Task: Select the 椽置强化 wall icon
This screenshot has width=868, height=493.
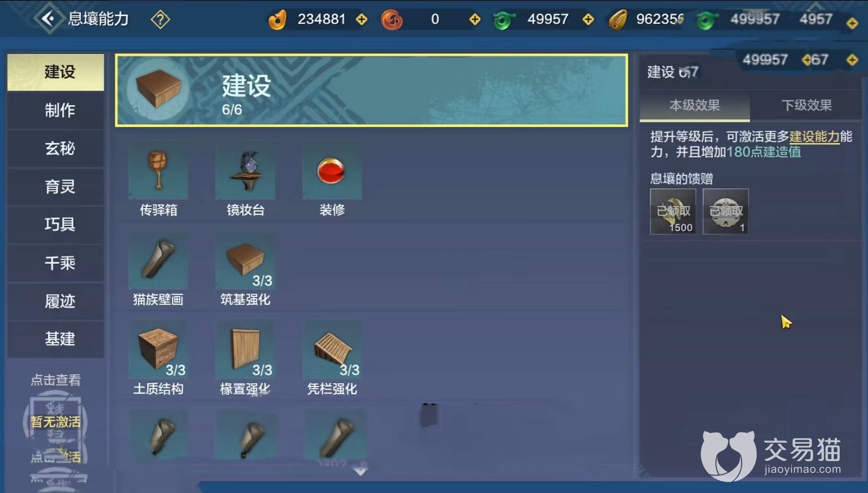Action: [x=245, y=351]
